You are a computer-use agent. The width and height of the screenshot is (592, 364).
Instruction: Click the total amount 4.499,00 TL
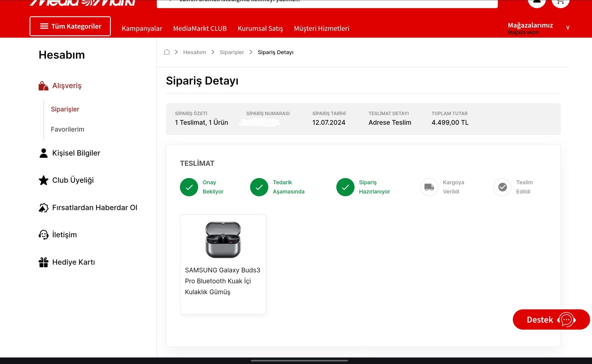pyautogui.click(x=450, y=123)
